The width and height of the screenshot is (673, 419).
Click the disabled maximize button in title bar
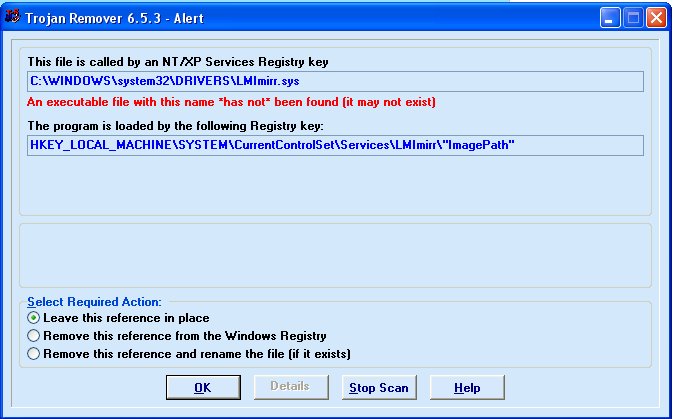[x=633, y=18]
